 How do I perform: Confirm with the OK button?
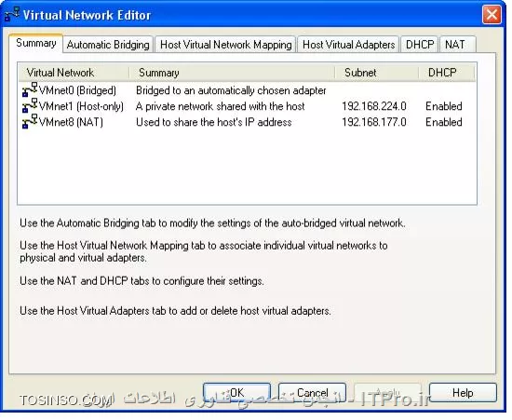point(236,392)
